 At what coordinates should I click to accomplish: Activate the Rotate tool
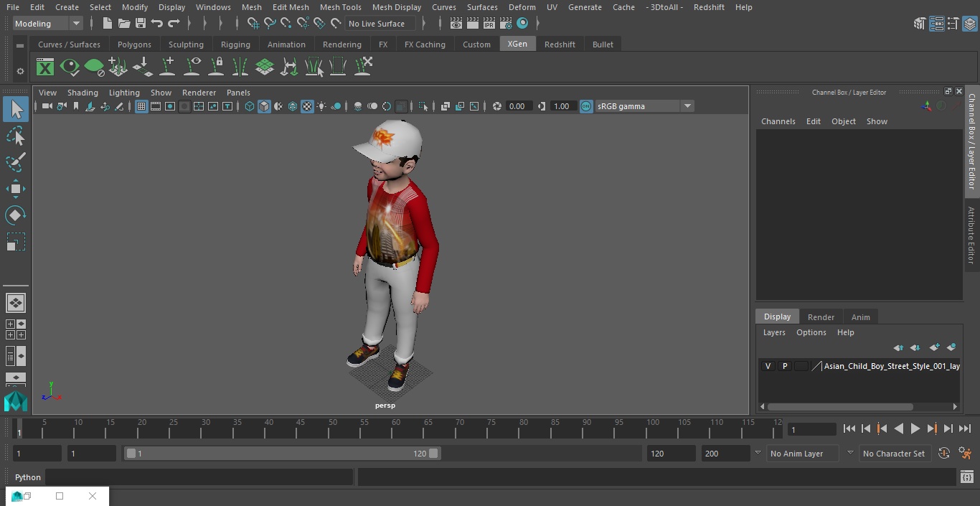[x=16, y=215]
